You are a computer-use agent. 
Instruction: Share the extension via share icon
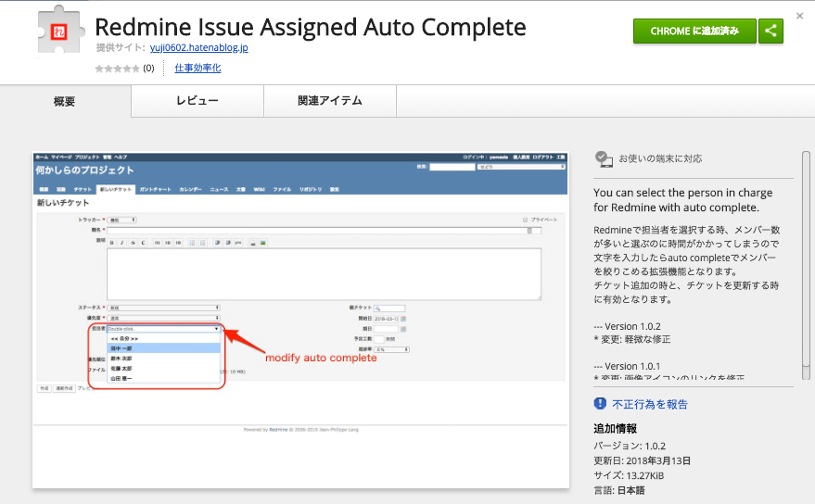pos(770,31)
